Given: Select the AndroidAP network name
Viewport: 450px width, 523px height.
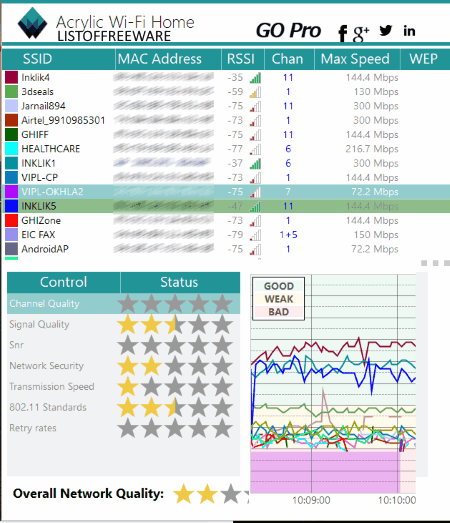Looking at the screenshot, I should pos(45,249).
